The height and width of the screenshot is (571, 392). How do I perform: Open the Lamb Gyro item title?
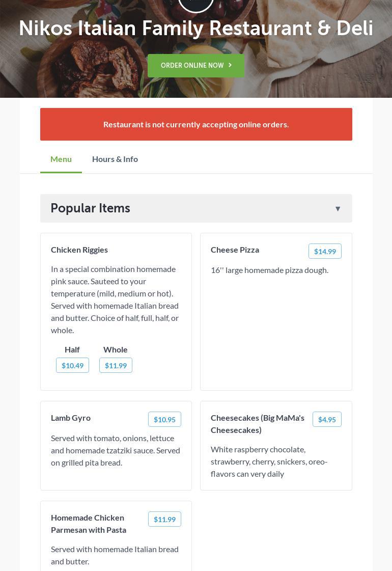[71, 418]
